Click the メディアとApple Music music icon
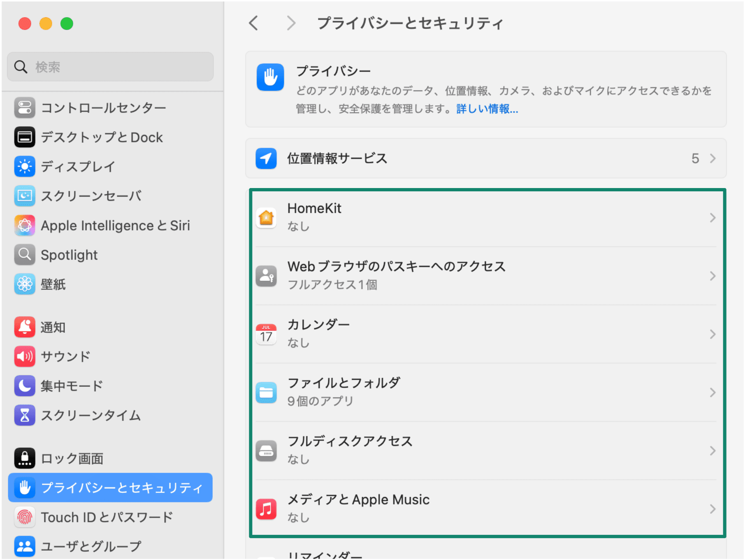 266,509
